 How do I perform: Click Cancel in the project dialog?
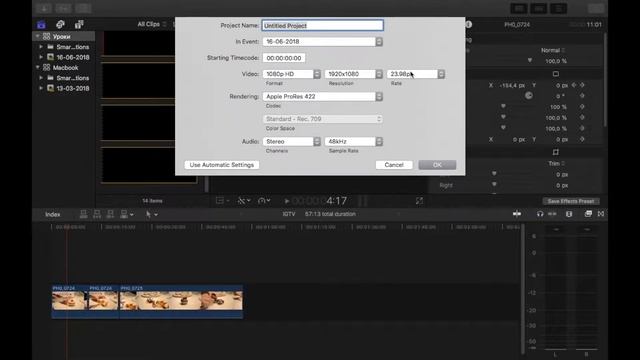[394, 165]
